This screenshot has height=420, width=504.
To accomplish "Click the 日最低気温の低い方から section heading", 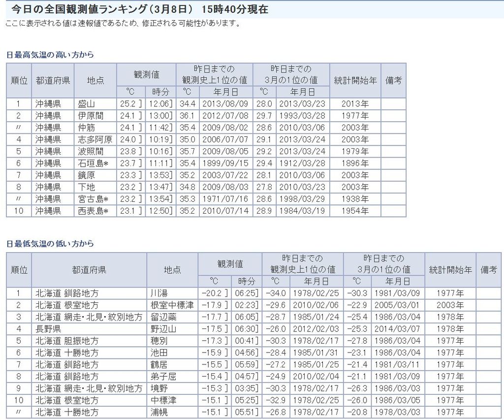I will click(50, 244).
